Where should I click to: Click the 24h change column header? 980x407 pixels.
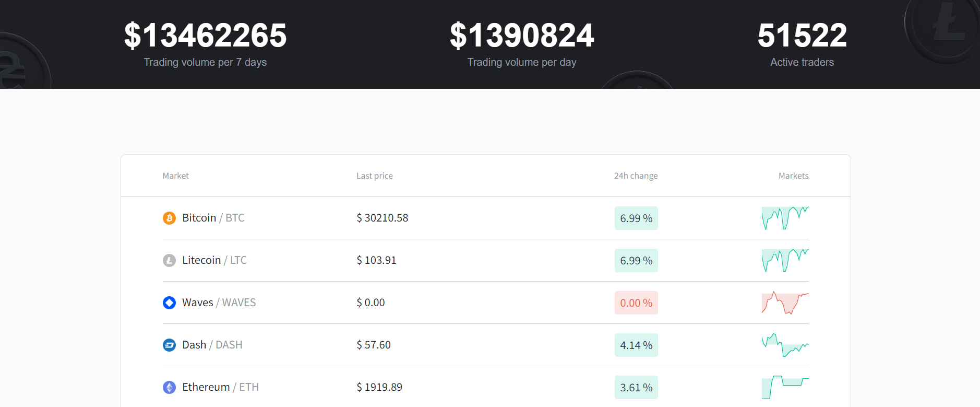(x=636, y=176)
